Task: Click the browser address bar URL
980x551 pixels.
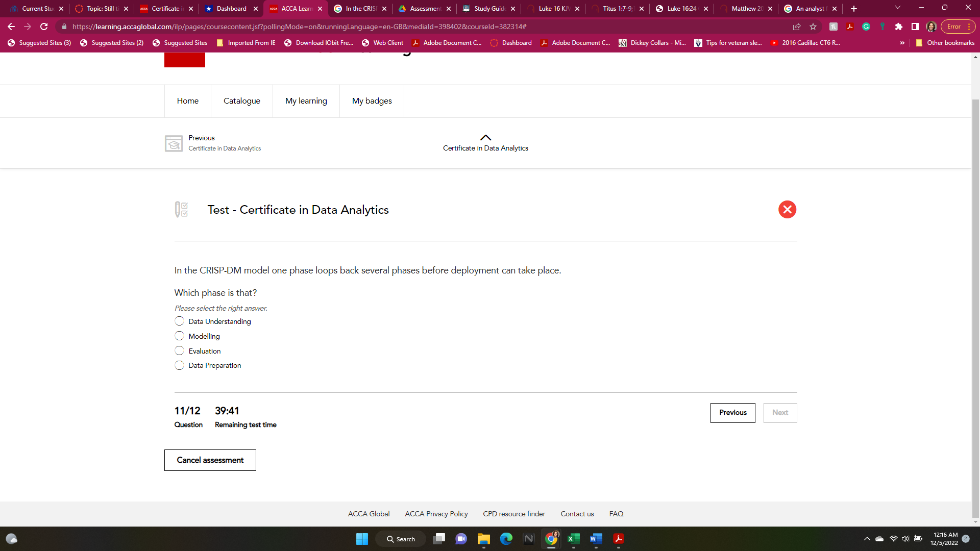Action: (299, 27)
